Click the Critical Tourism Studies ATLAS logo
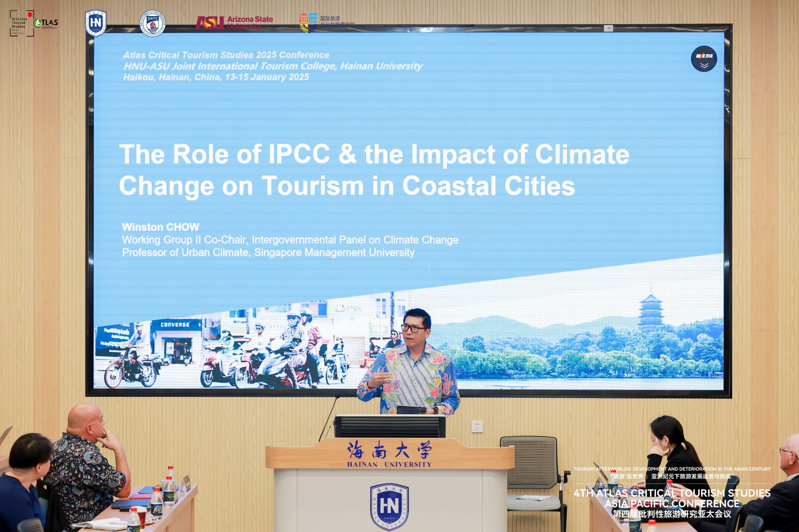 pyautogui.click(x=34, y=23)
